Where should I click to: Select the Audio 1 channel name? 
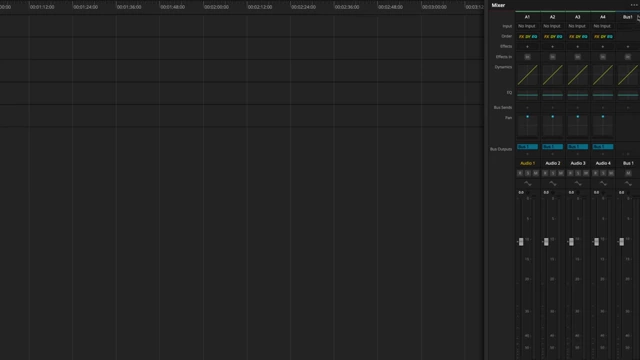527,163
